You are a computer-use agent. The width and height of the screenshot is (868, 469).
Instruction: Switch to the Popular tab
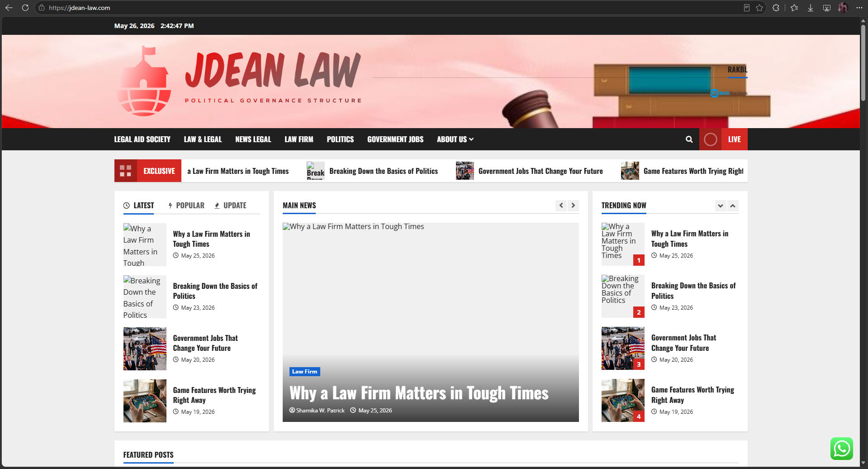(186, 206)
